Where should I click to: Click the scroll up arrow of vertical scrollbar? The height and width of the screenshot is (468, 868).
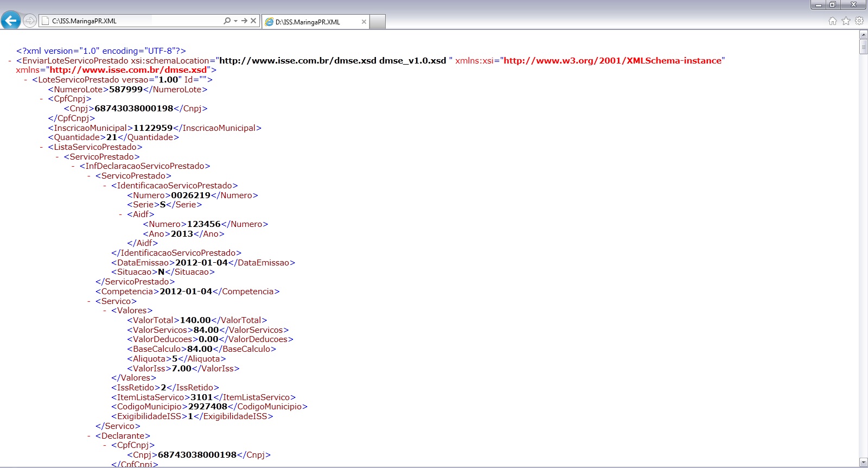coord(864,35)
